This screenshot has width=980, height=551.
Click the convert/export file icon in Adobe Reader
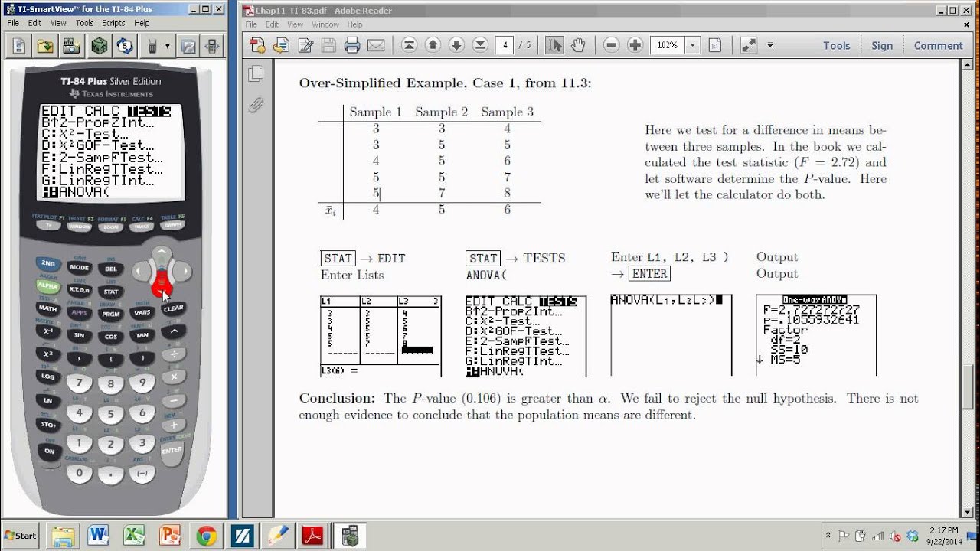pyautogui.click(x=281, y=45)
